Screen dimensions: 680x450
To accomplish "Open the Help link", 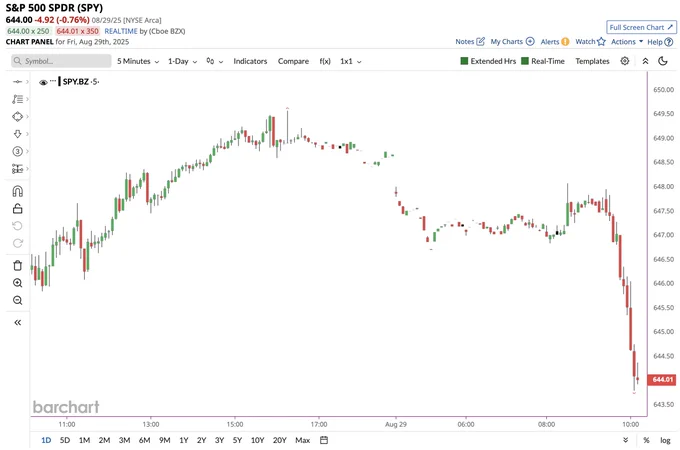I will click(660, 42).
